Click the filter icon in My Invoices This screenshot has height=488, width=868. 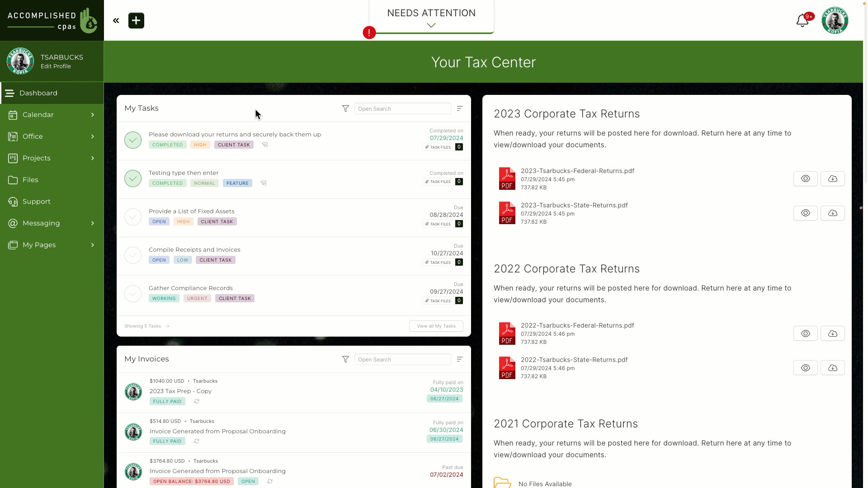[346, 359]
